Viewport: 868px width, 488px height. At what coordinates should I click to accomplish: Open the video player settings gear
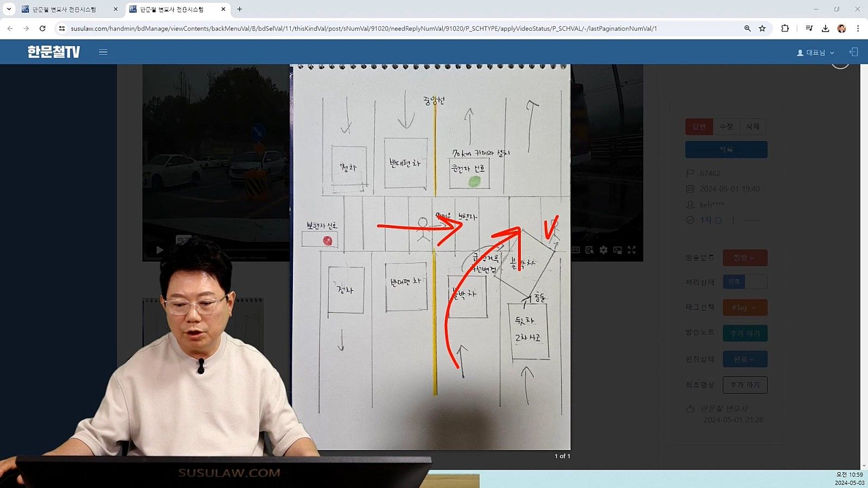(603, 250)
